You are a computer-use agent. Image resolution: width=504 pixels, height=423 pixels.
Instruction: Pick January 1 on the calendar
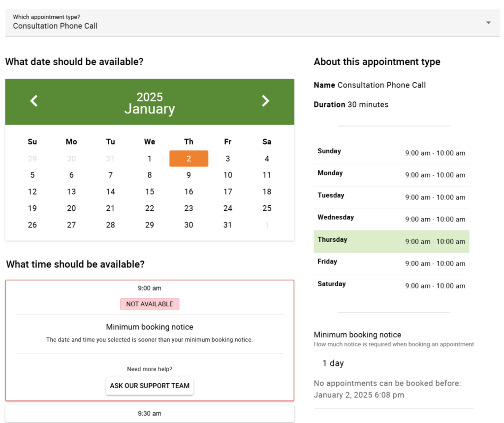tap(150, 159)
